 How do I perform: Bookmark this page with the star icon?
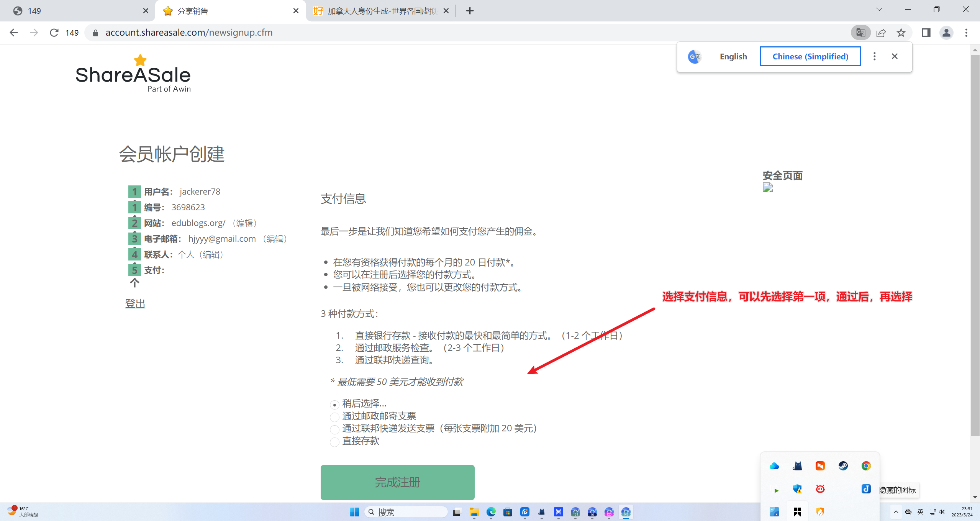point(901,33)
